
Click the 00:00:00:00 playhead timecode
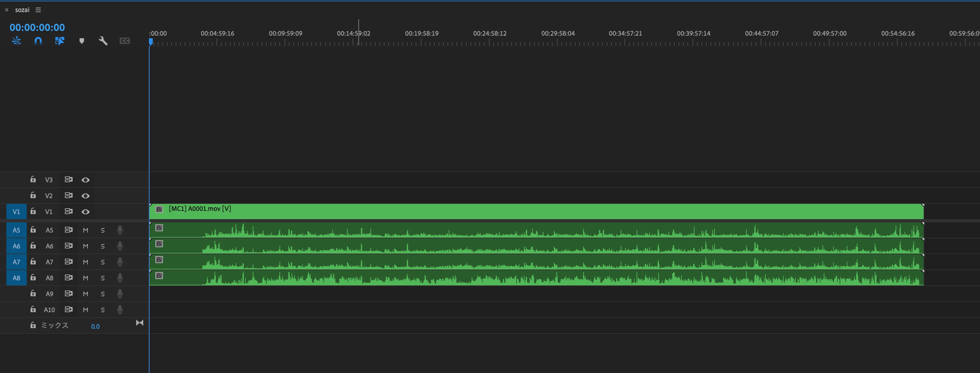pos(37,27)
